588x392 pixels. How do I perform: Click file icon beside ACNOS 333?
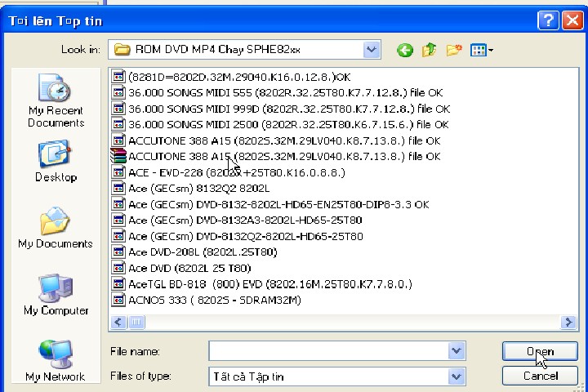pyautogui.click(x=118, y=300)
